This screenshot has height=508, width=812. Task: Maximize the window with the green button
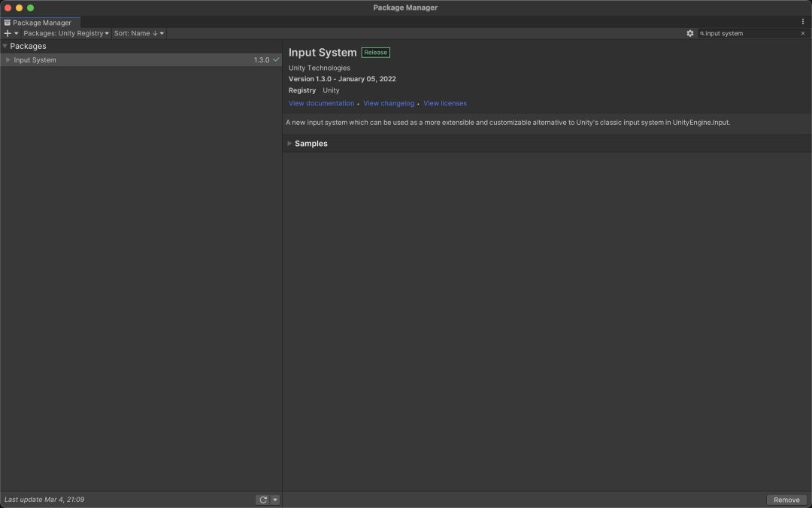pyautogui.click(x=31, y=8)
